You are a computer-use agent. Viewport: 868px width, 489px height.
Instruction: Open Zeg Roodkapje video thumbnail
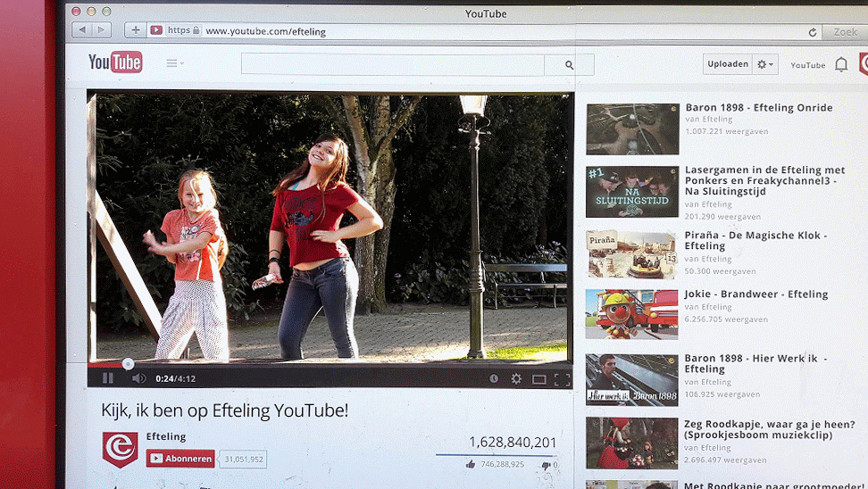tap(631, 443)
